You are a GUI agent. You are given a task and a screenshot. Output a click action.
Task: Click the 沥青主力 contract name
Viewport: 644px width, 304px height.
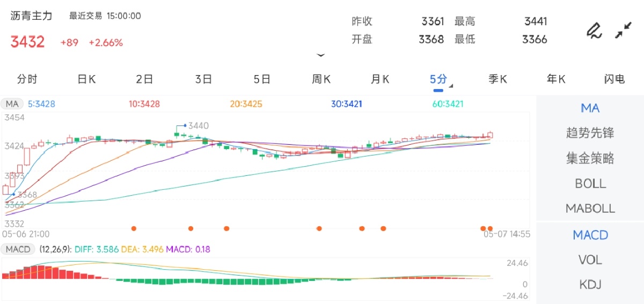coord(32,16)
